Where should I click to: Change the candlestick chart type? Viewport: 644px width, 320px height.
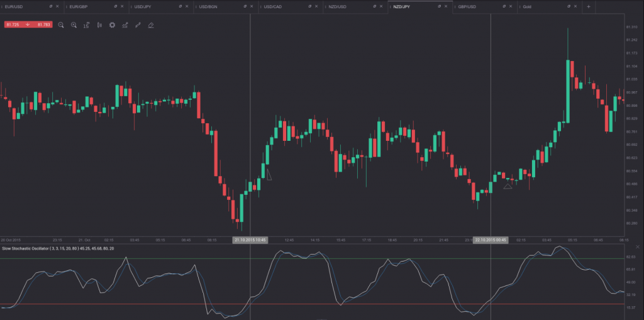(99, 25)
